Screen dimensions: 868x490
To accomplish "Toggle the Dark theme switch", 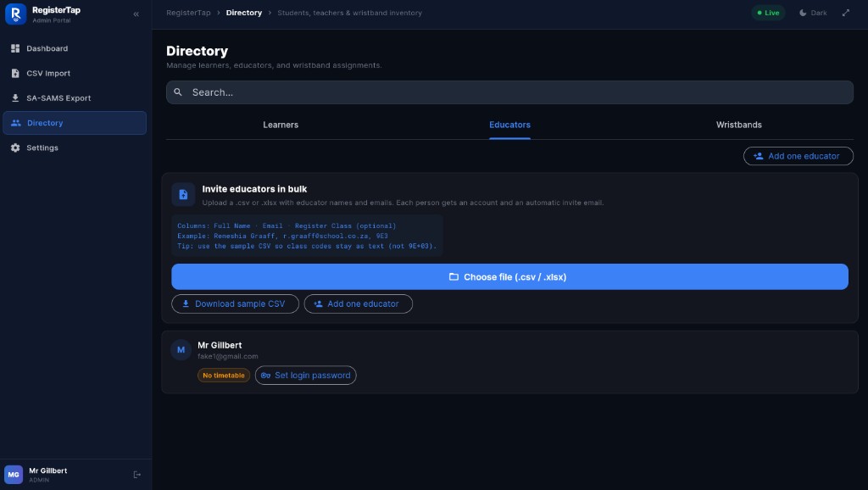I will point(813,13).
